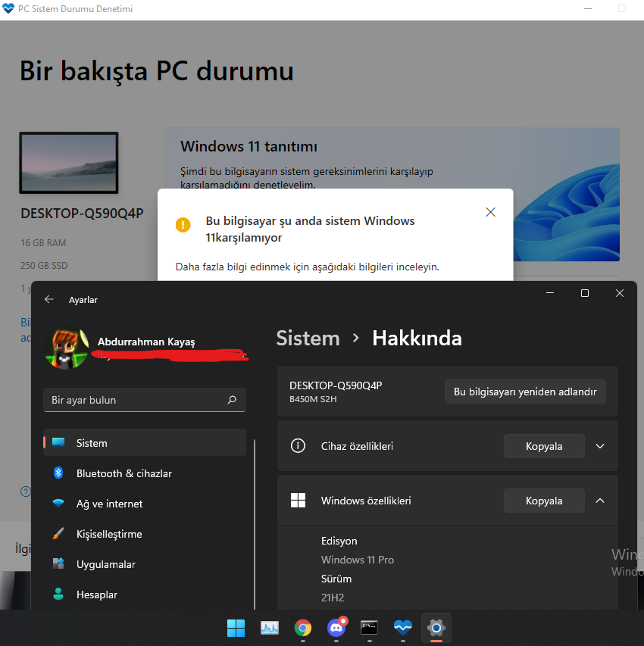
Task: Click the Abdurrahman Kayaş profile avatar
Action: [67, 348]
